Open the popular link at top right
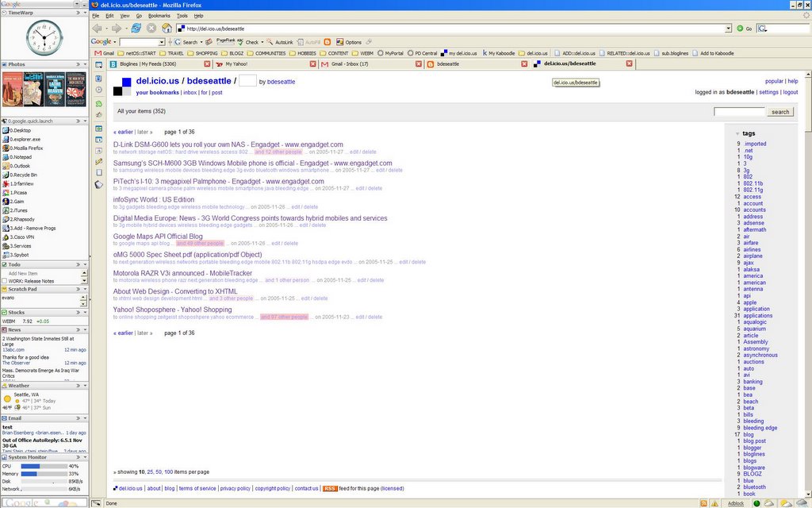Screen dimensions: 812x508 click(774, 81)
